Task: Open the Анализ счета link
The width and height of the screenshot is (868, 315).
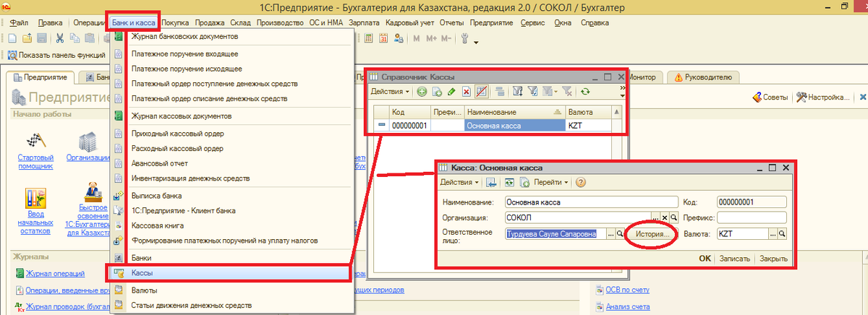Action: coord(627,306)
